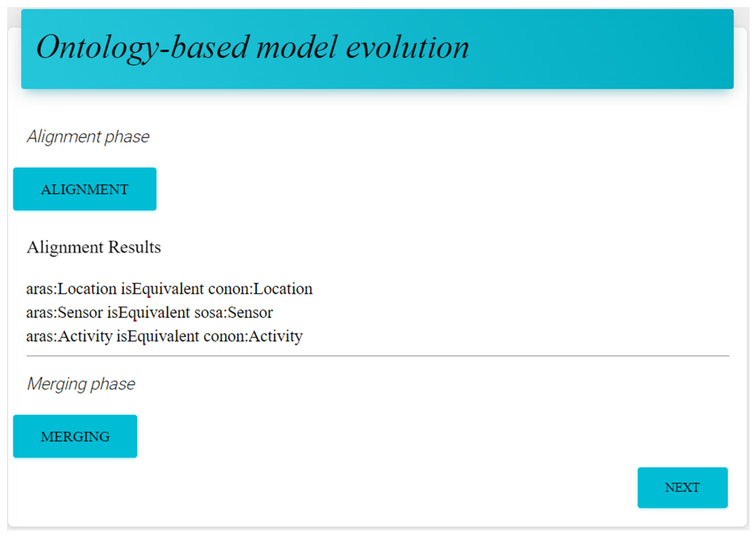Select the "Merging phase" section label

[x=81, y=384]
